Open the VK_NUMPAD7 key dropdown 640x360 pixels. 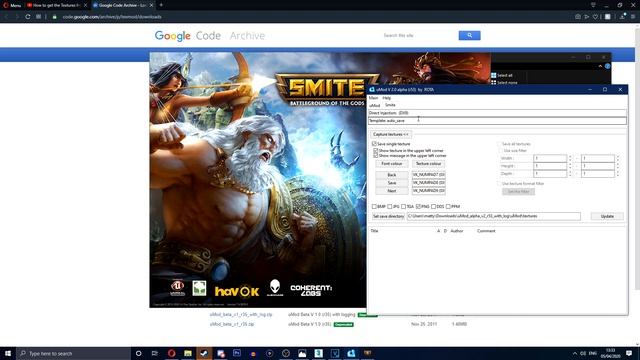(x=429, y=175)
